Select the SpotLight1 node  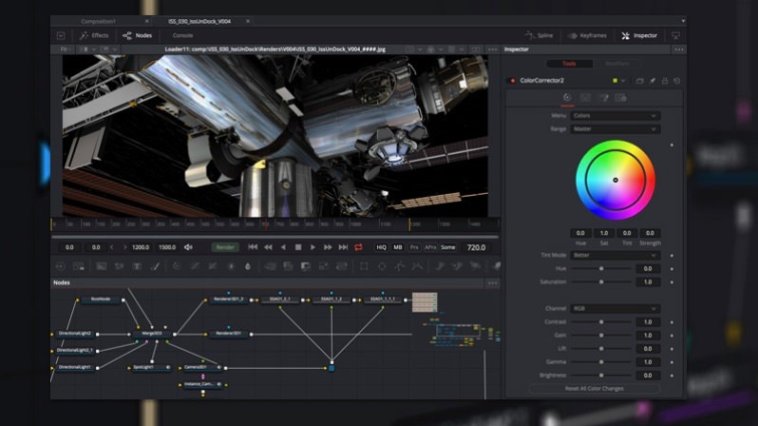(x=151, y=367)
